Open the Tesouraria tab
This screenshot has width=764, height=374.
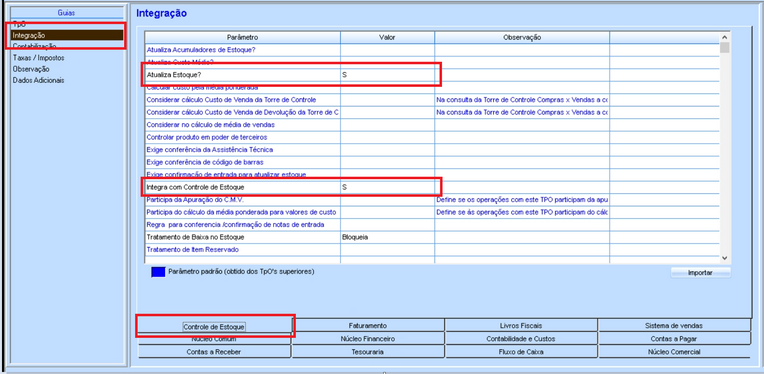(368, 352)
